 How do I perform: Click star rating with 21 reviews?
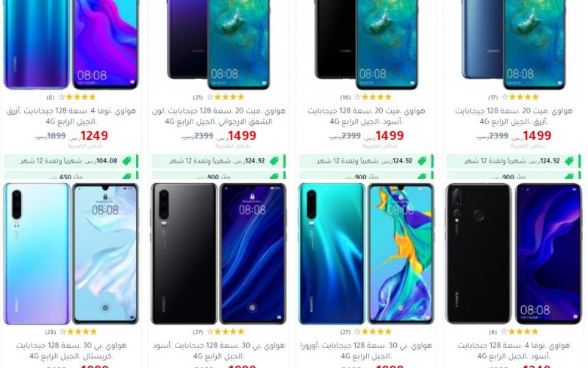pos(225,97)
